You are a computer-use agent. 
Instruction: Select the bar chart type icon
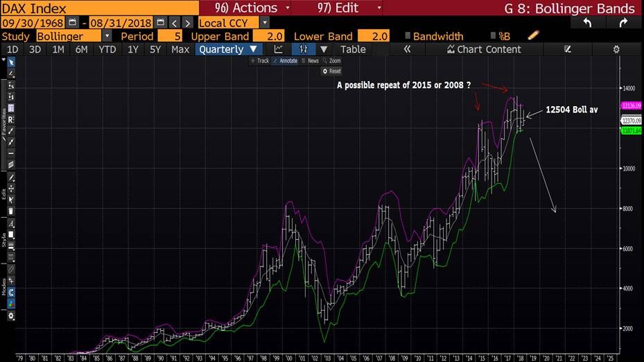click(304, 49)
